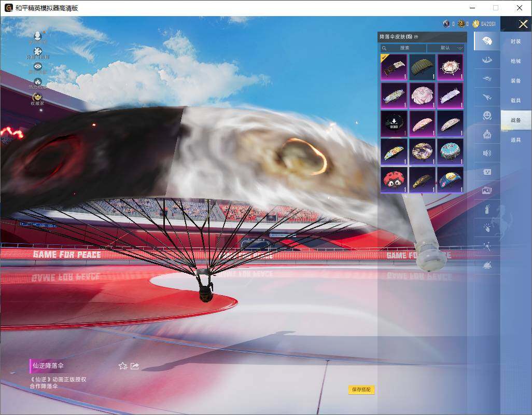Open the 热力 shortcut icon
Screen dimensions: 532x415
click(38, 82)
